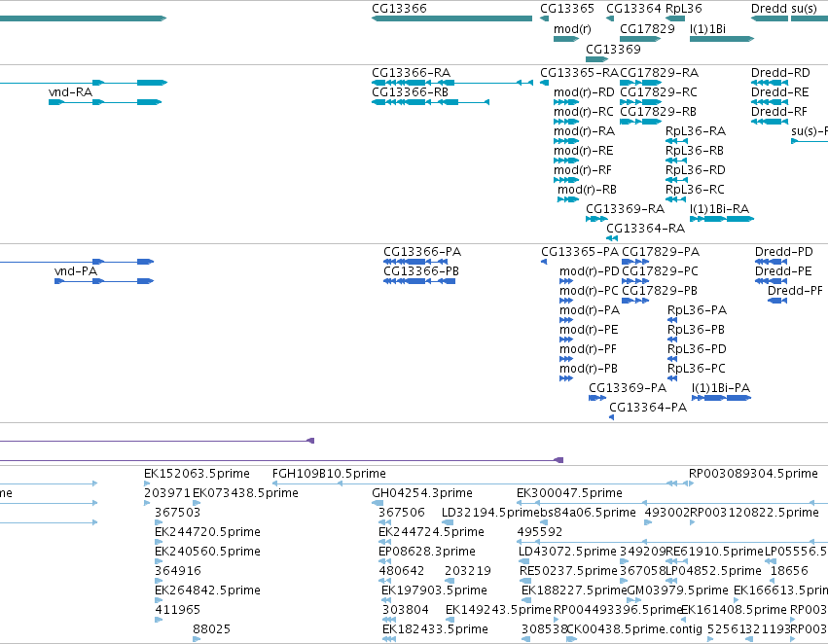Click the EK197903.5prime EST label
Viewport: 828px width, 644px height.
[434, 590]
